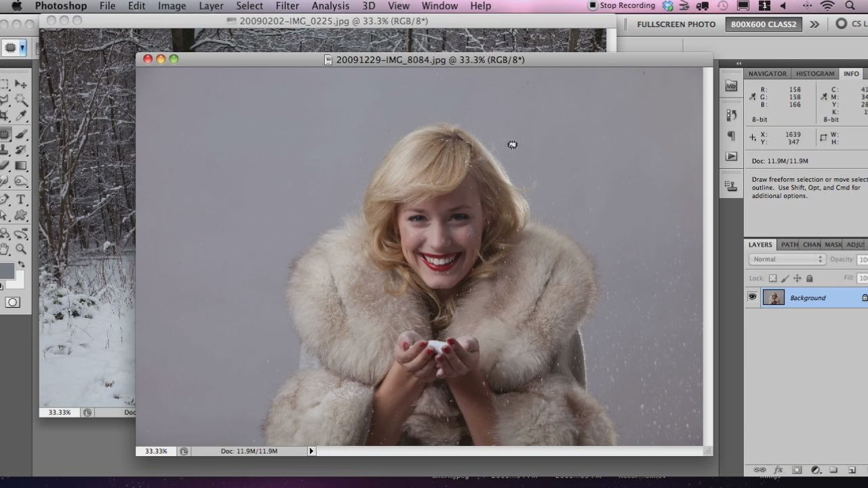Viewport: 868px width, 488px height.
Task: Select the Type tool
Action: point(22,199)
